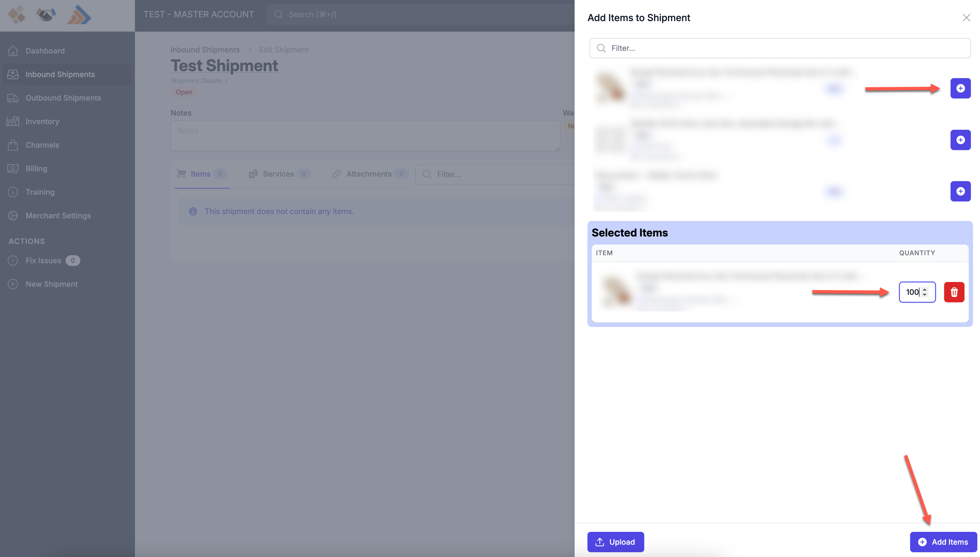Click the quantity input showing 100
980x557 pixels.
pyautogui.click(x=912, y=292)
